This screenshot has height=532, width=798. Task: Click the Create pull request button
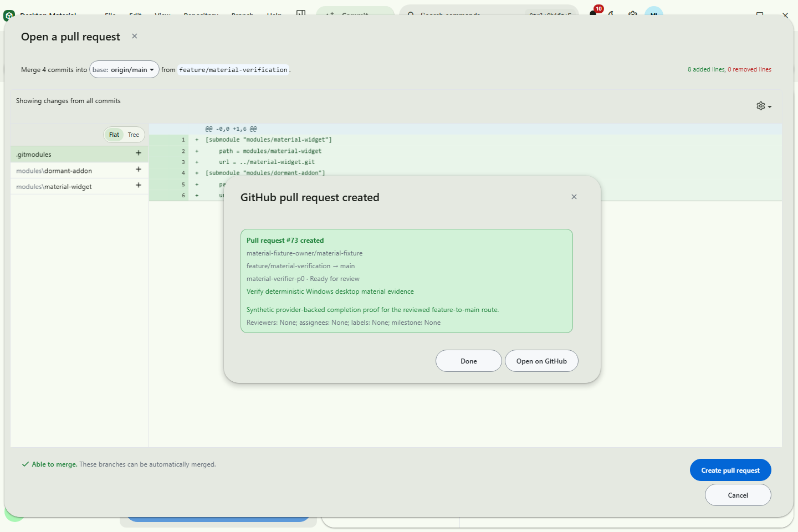730,470
